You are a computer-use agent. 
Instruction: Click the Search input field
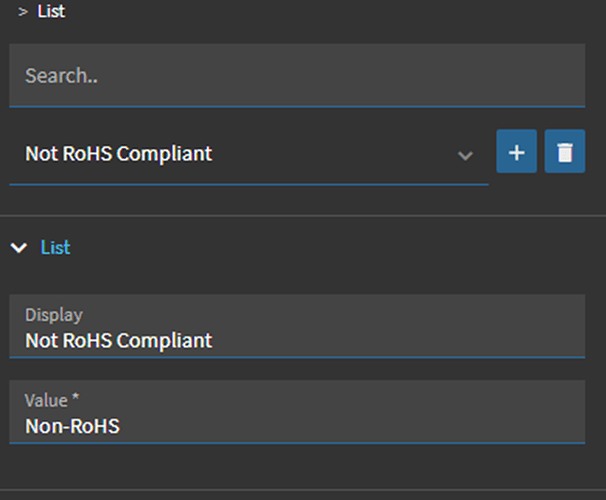click(x=297, y=75)
